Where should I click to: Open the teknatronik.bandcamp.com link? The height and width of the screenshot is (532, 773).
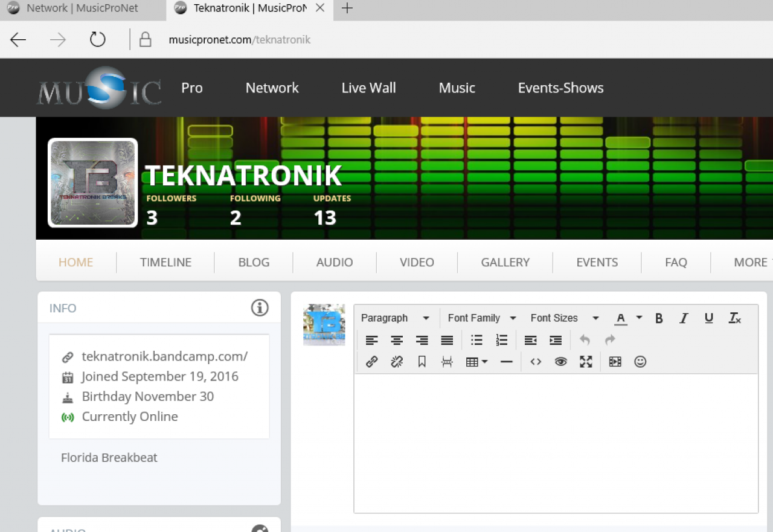tap(164, 356)
